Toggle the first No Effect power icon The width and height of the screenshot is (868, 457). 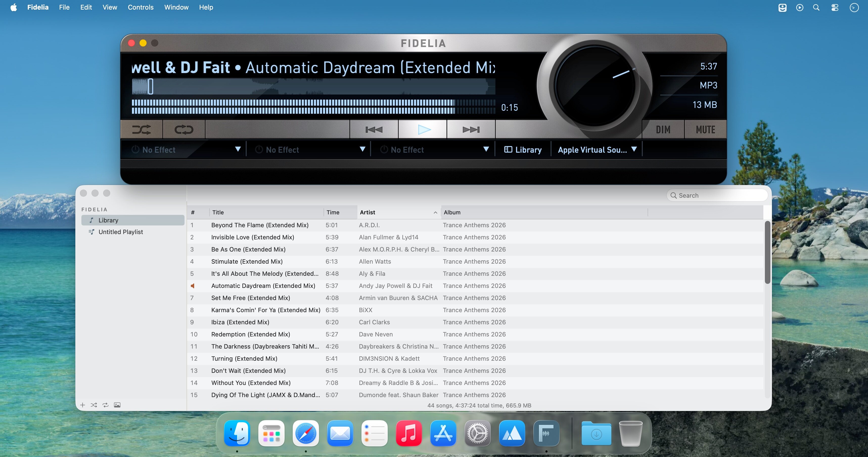coord(135,149)
